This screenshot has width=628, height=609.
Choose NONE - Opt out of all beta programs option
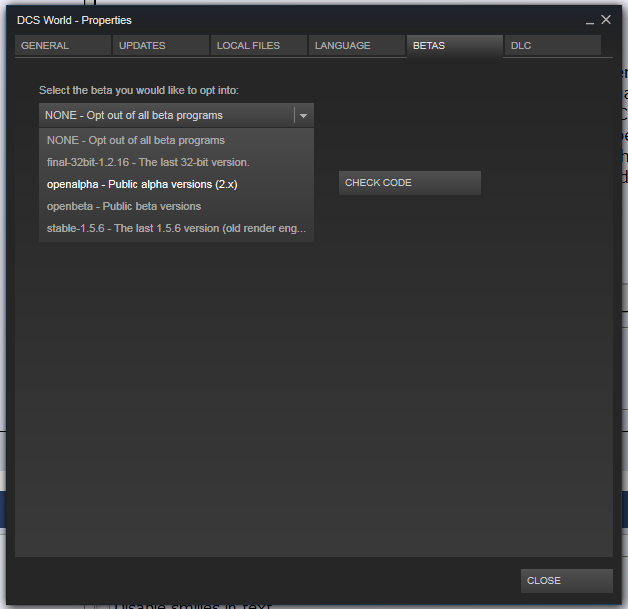176,141
